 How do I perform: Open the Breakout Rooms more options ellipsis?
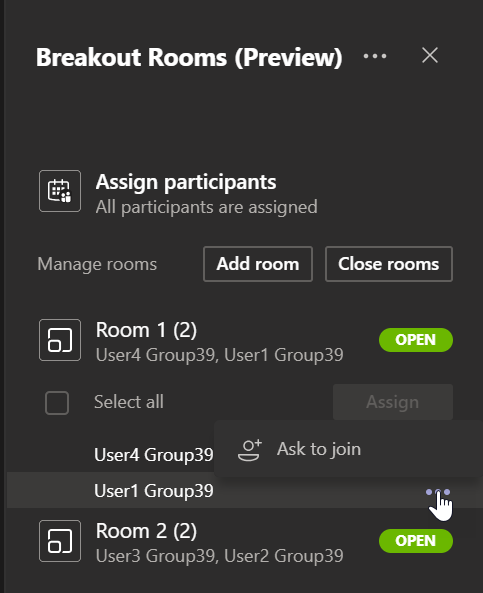[x=375, y=56]
